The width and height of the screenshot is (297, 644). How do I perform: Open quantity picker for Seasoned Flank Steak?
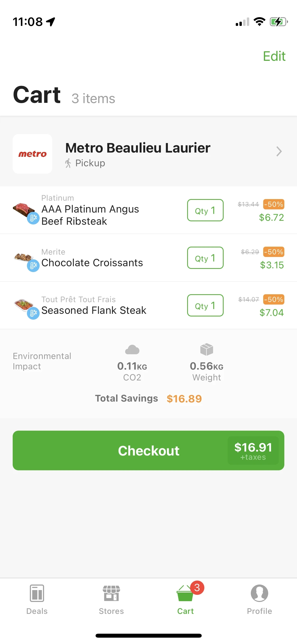point(205,305)
